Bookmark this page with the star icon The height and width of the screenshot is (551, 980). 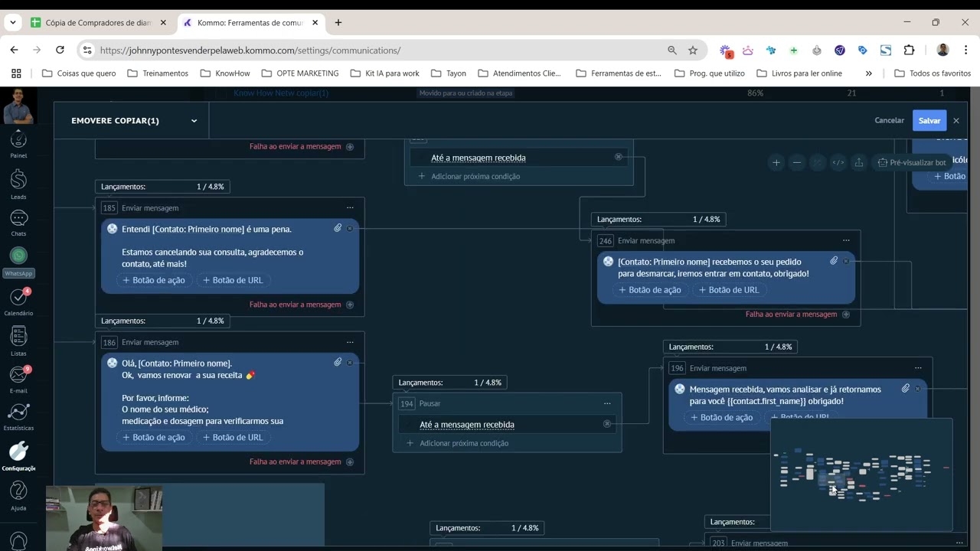[693, 51]
